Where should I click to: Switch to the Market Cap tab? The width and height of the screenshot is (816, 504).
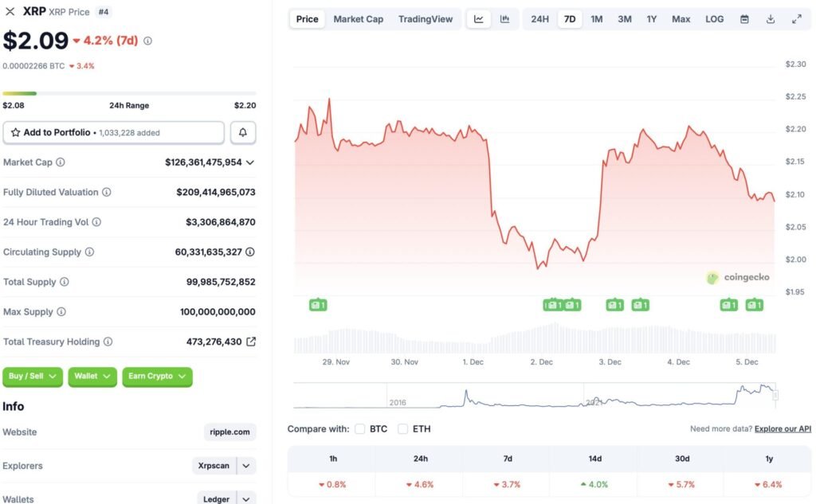358,18
